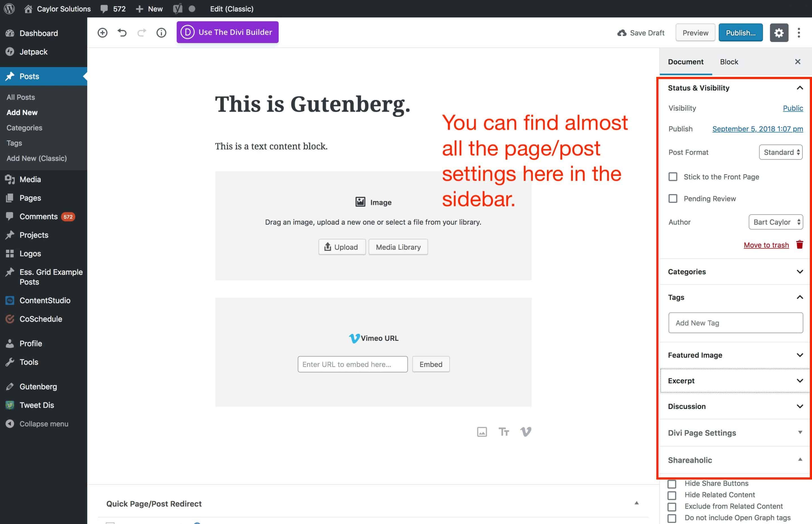Open the Post Format Standard dropdown
The height and width of the screenshot is (524, 812).
pyautogui.click(x=780, y=152)
